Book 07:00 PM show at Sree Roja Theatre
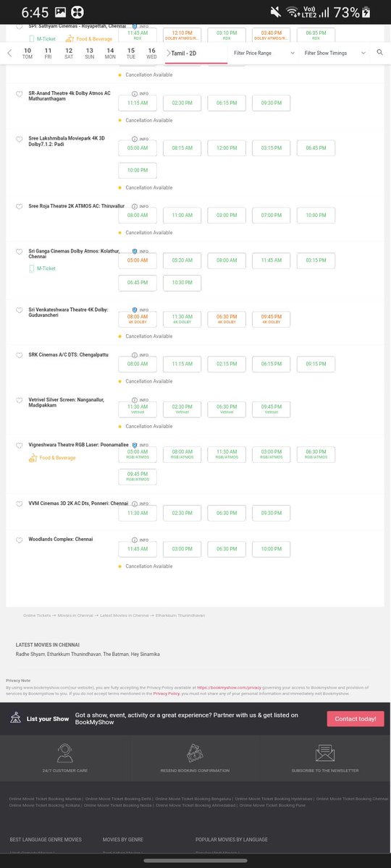Image resolution: width=391 pixels, height=868 pixels. [271, 216]
